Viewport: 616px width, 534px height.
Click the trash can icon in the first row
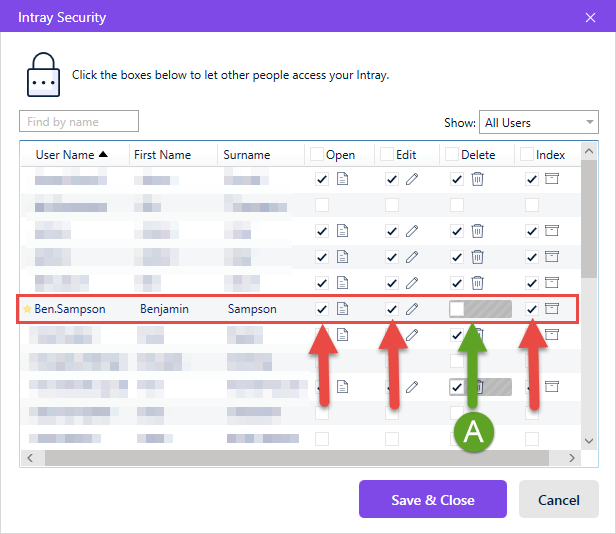point(477,179)
